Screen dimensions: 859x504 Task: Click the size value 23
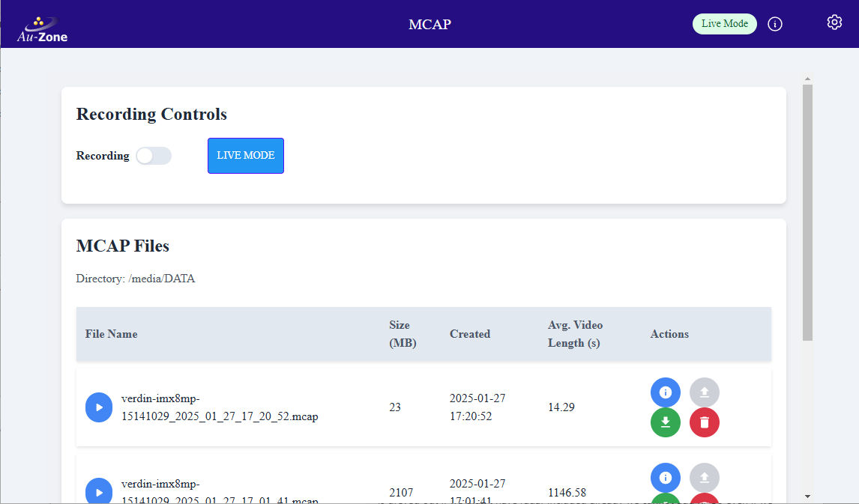395,407
